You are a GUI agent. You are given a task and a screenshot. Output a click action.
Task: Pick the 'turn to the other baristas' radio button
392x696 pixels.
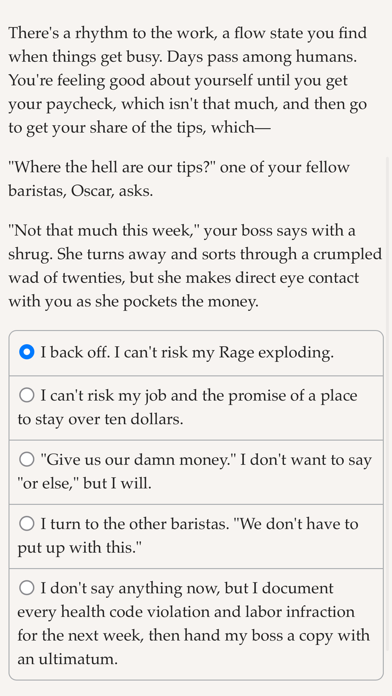(x=27, y=524)
